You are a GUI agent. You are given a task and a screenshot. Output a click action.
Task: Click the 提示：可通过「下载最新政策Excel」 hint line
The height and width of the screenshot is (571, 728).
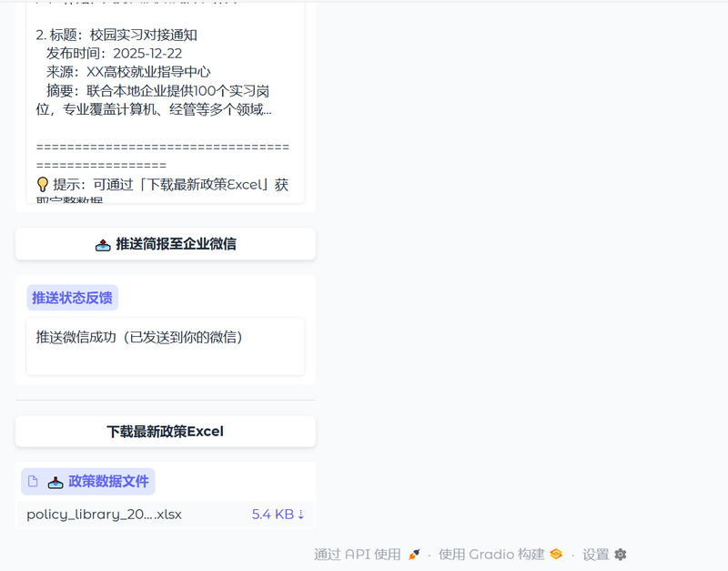[163, 185]
